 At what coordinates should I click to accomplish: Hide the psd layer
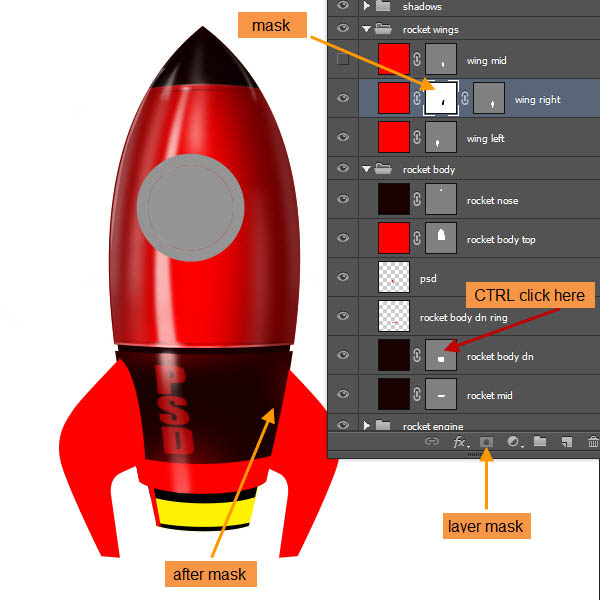coord(343,278)
